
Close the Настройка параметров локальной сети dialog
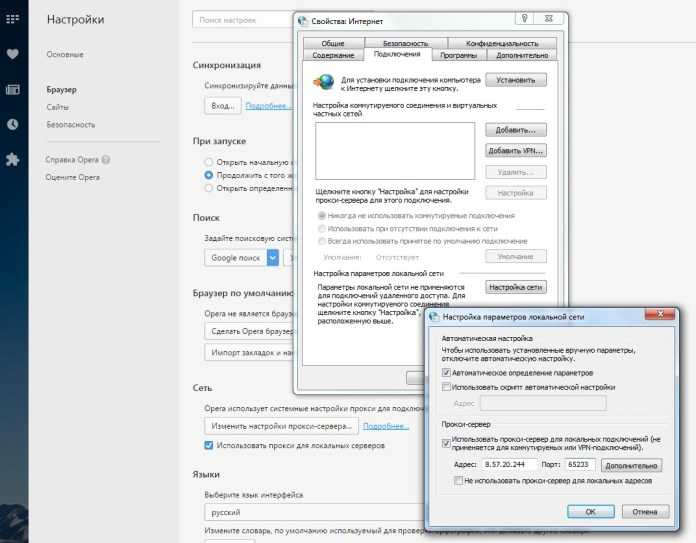tap(660, 314)
